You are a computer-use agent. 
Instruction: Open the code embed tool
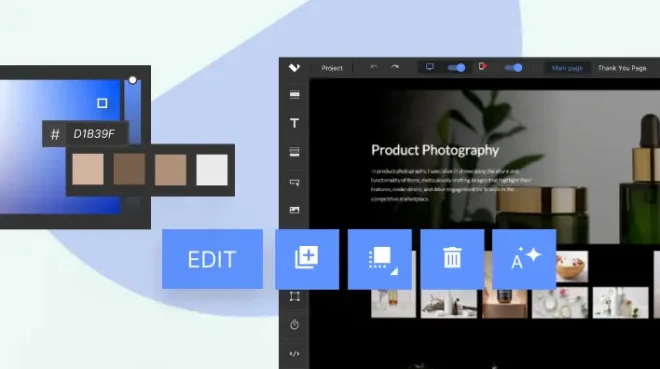[295, 354]
